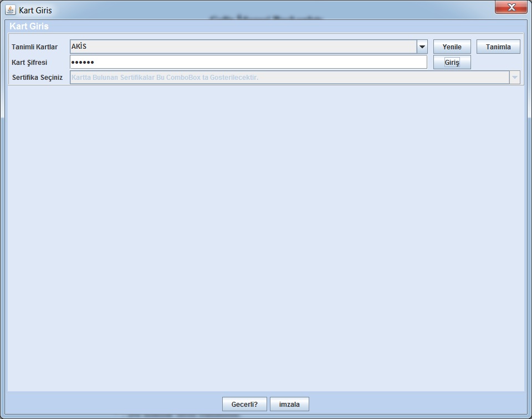Screen dimensions: 532x419
Task: Open the Sertifika Seçiniz combo box
Action: (x=289, y=78)
